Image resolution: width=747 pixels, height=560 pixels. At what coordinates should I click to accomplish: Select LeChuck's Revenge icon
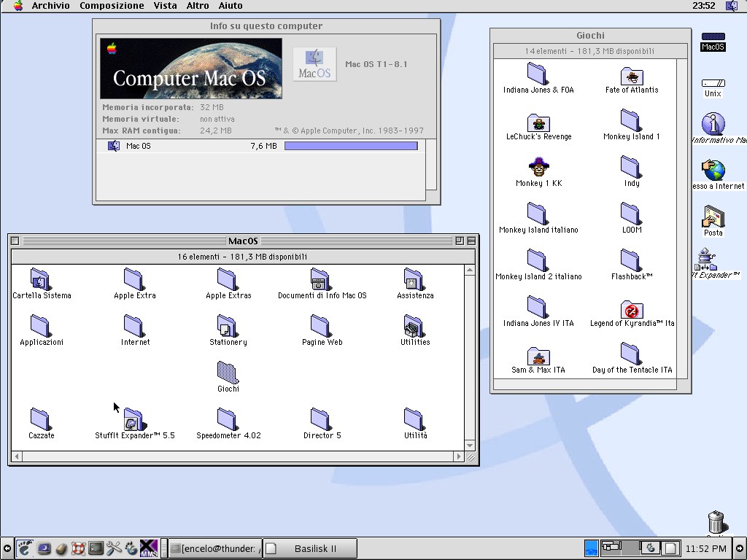(x=538, y=125)
